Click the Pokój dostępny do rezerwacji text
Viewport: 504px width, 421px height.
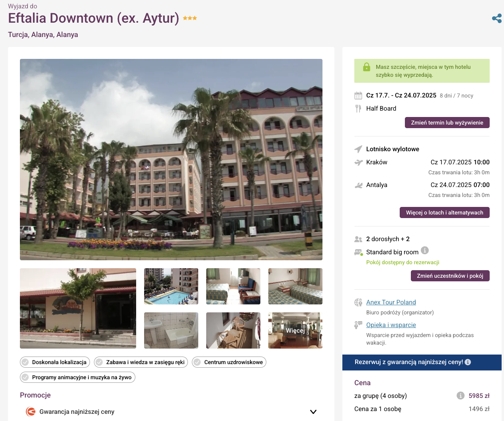point(403,262)
